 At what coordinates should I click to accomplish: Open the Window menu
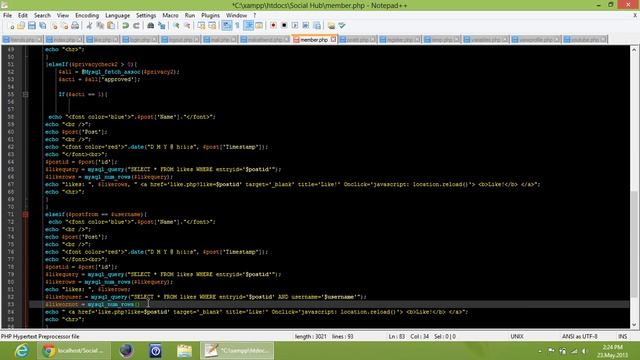(236, 15)
